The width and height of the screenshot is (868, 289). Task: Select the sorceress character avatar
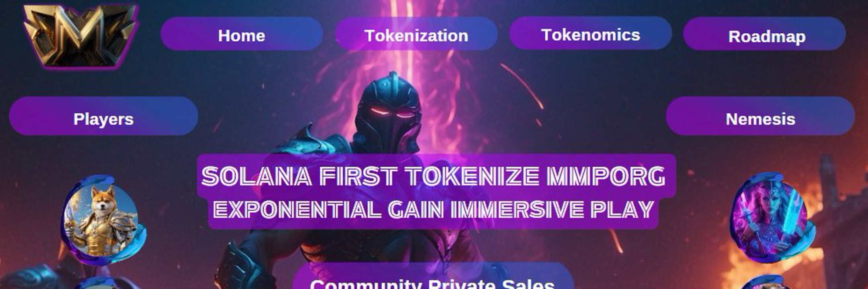(771, 218)
